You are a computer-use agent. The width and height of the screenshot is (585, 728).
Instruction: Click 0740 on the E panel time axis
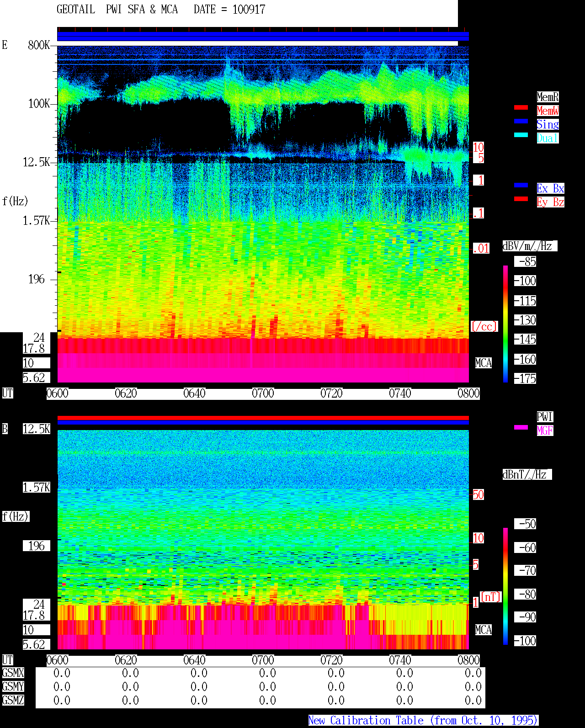coord(400,393)
